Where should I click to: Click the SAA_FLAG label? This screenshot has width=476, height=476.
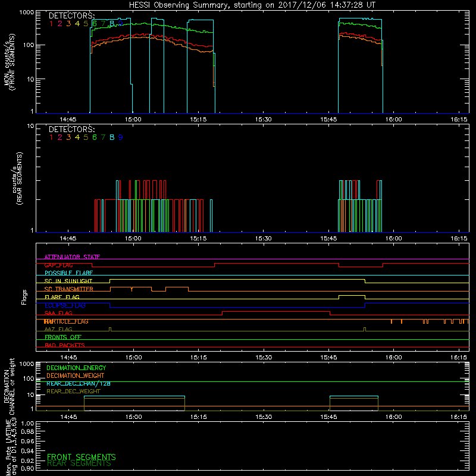(58, 313)
